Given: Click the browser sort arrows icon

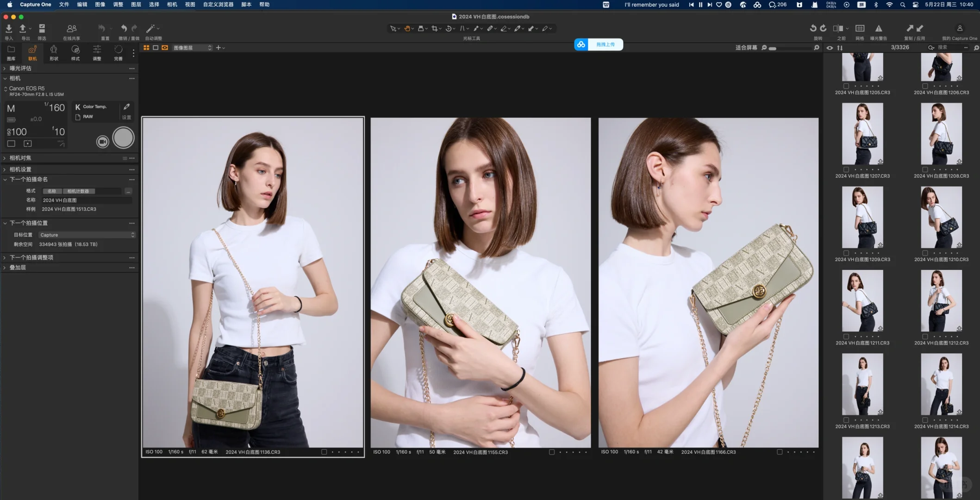Looking at the screenshot, I should coord(840,48).
